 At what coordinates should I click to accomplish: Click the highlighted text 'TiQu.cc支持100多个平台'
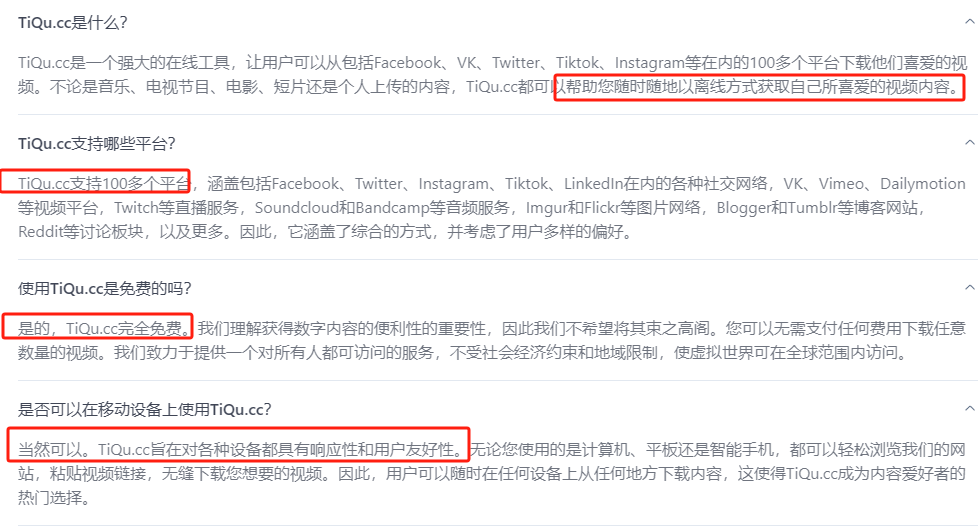click(104, 184)
